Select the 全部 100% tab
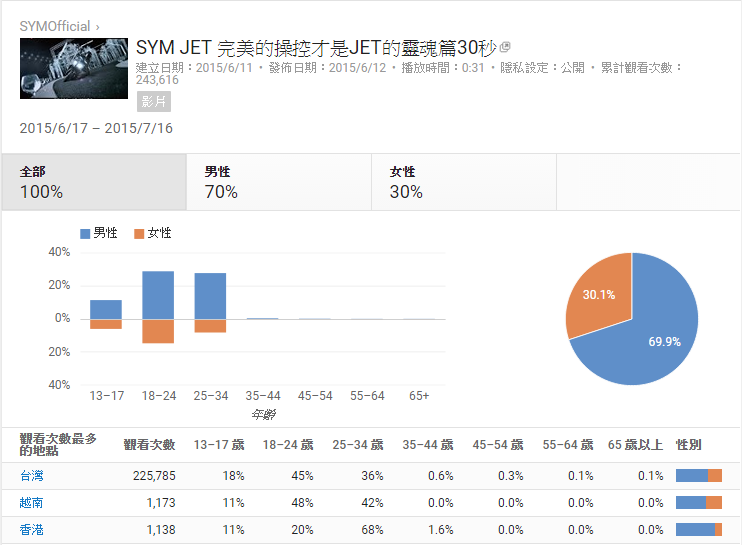The image size is (742, 545). (x=94, y=182)
